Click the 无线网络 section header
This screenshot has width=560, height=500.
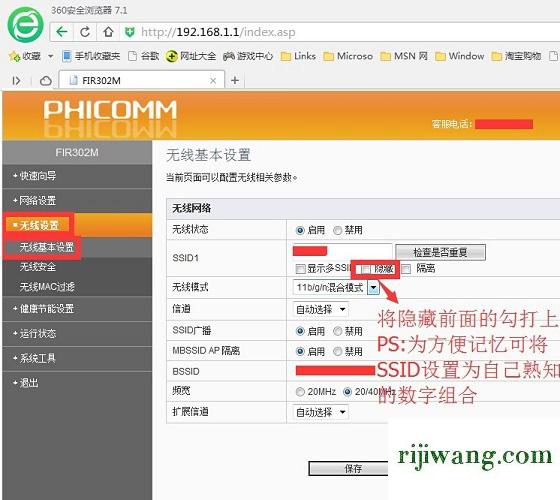[x=191, y=208]
